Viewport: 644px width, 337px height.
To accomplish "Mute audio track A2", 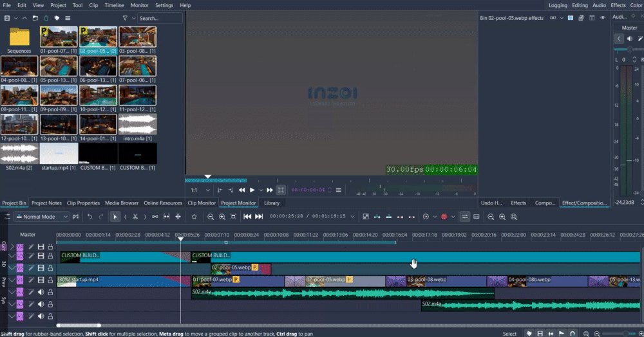I will coord(41,304).
